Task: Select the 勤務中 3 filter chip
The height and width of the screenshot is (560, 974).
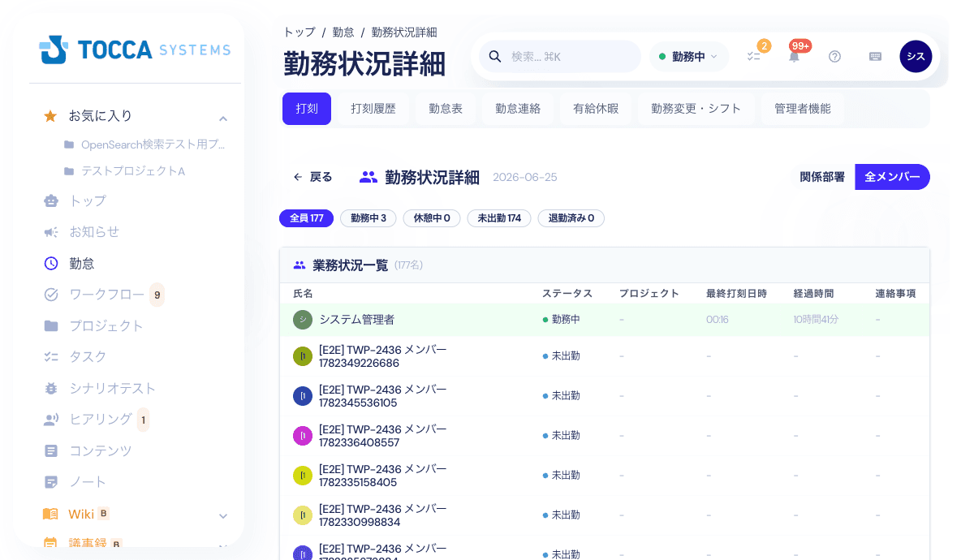Action: pos(368,218)
